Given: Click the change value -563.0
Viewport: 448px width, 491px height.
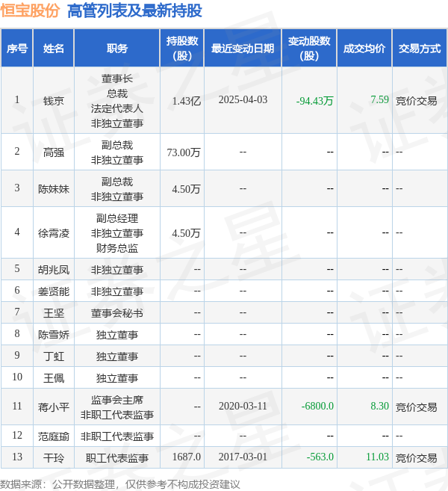Looking at the screenshot, I should click(x=320, y=457).
